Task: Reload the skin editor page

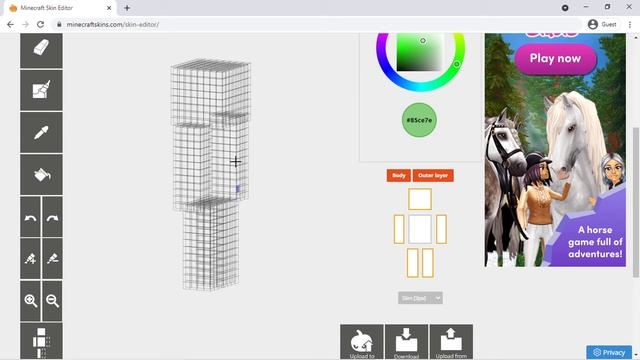Action: 40,24
